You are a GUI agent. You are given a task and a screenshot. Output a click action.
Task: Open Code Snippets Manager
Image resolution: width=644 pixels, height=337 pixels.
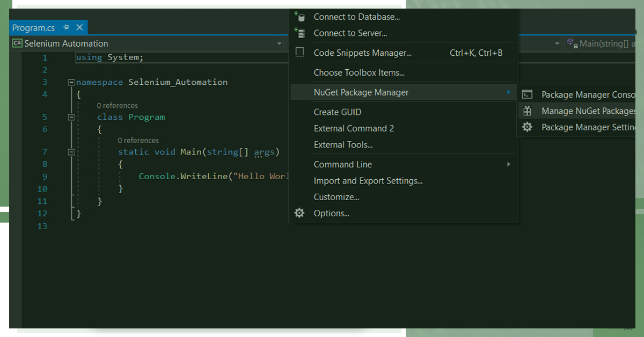pos(403,53)
